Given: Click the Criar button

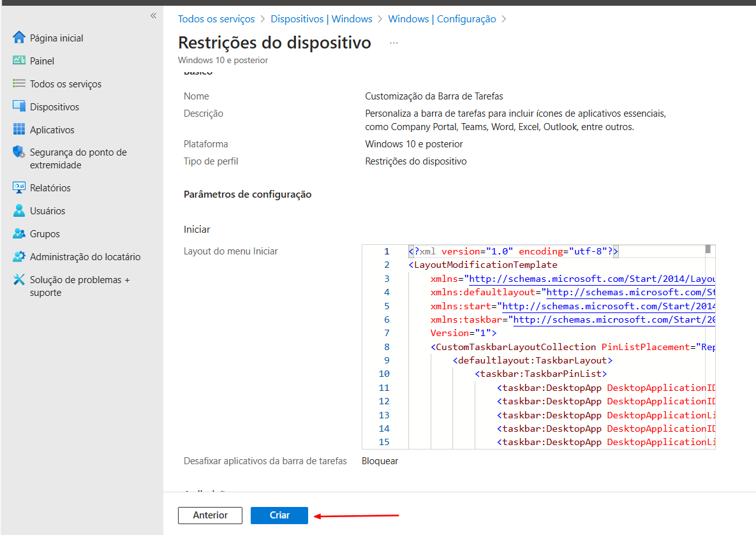Looking at the screenshot, I should point(279,515).
